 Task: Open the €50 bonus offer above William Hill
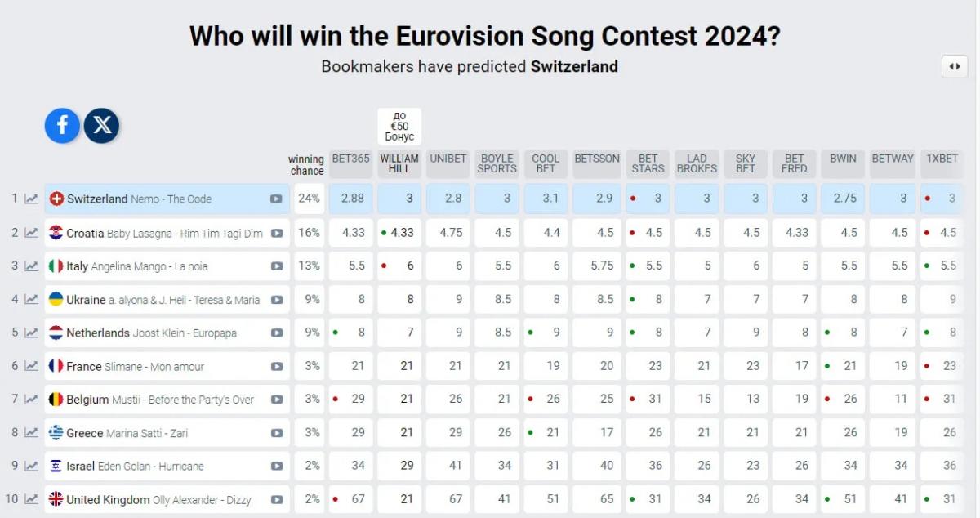[399, 127]
